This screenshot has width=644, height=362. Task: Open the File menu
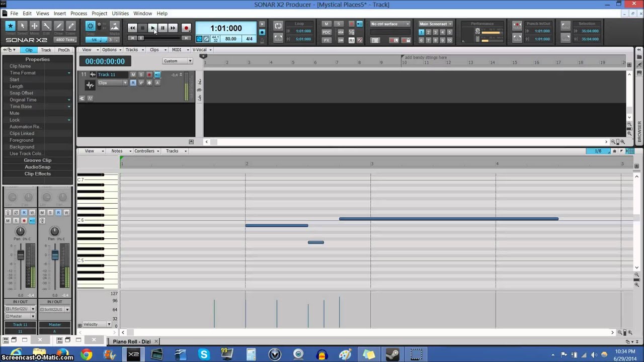pyautogui.click(x=14, y=13)
